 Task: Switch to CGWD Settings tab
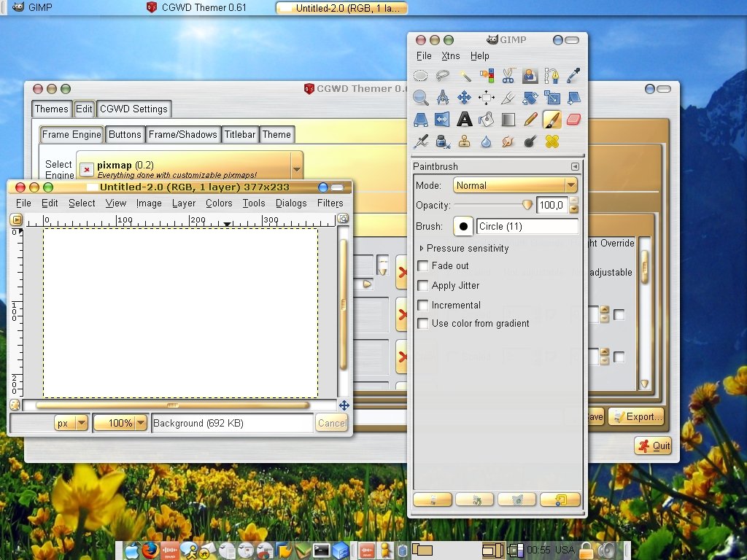click(x=134, y=109)
